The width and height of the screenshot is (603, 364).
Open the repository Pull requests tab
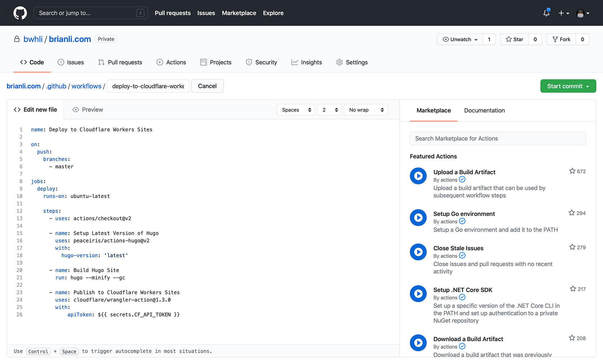pos(120,62)
